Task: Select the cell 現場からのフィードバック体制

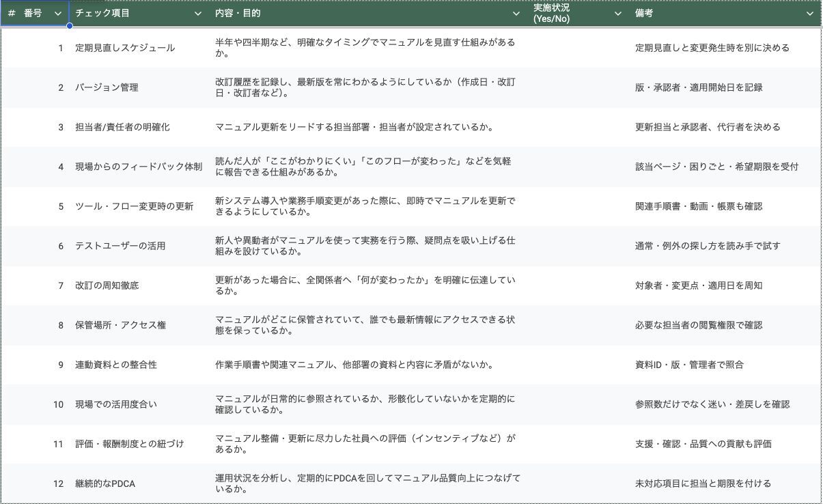Action: (x=139, y=167)
